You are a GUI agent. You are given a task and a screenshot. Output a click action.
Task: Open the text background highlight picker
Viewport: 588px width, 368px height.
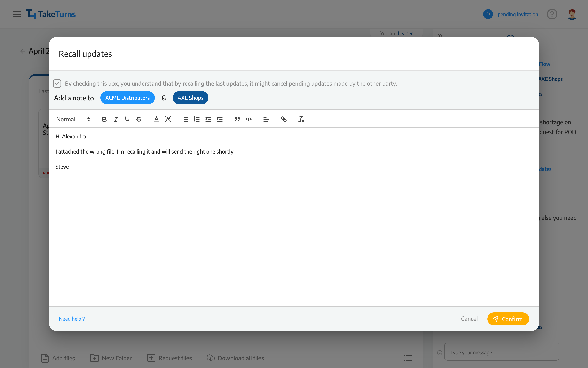pos(168,119)
